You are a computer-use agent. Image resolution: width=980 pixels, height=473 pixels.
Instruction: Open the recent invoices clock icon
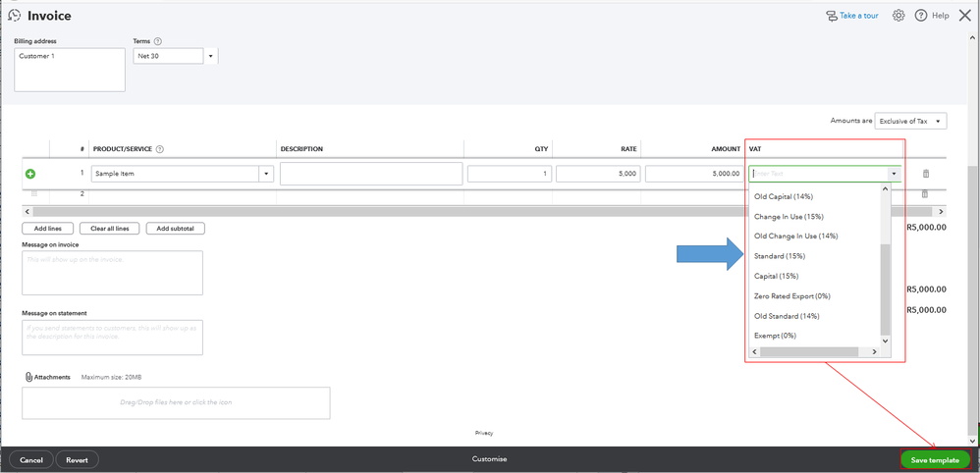[x=15, y=16]
